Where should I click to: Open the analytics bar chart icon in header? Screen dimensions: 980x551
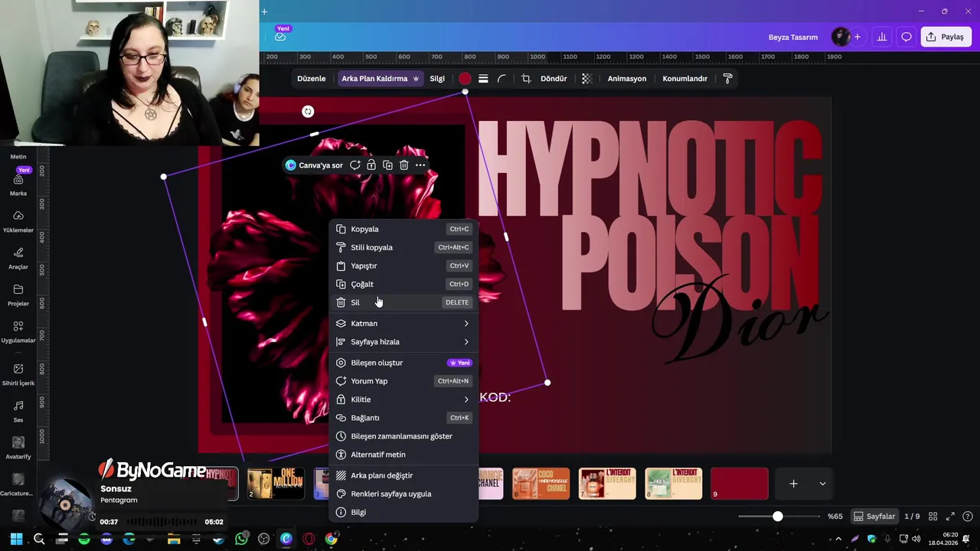[x=882, y=37]
